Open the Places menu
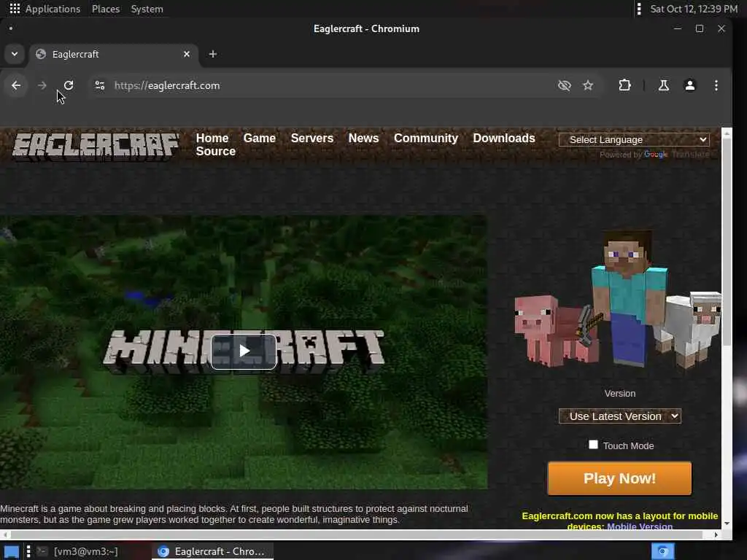747x560 pixels. click(x=106, y=9)
